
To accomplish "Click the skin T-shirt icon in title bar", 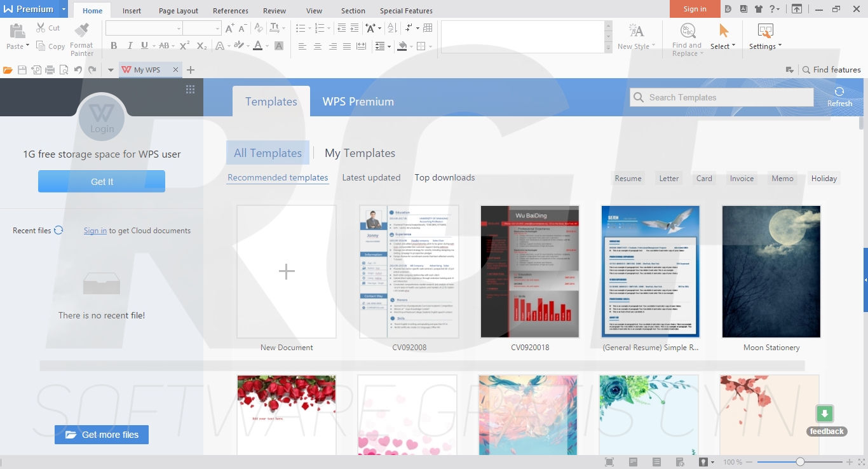I will tap(758, 9).
